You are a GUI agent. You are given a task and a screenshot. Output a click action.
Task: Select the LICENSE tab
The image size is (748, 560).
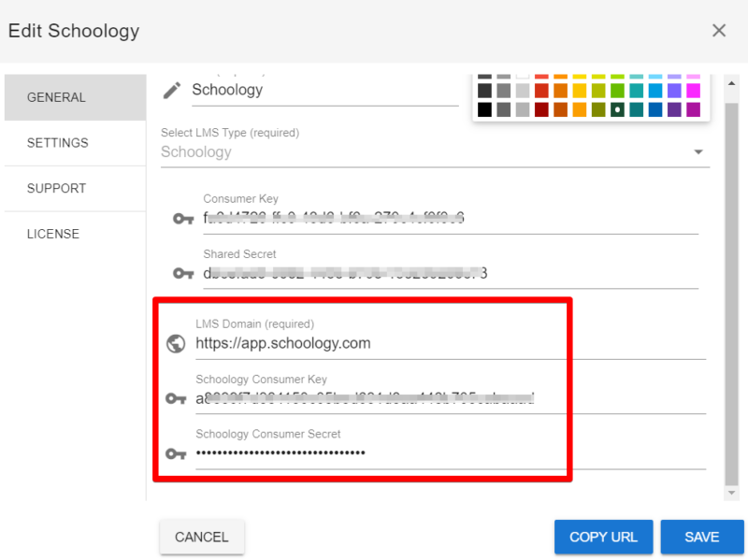76,235
